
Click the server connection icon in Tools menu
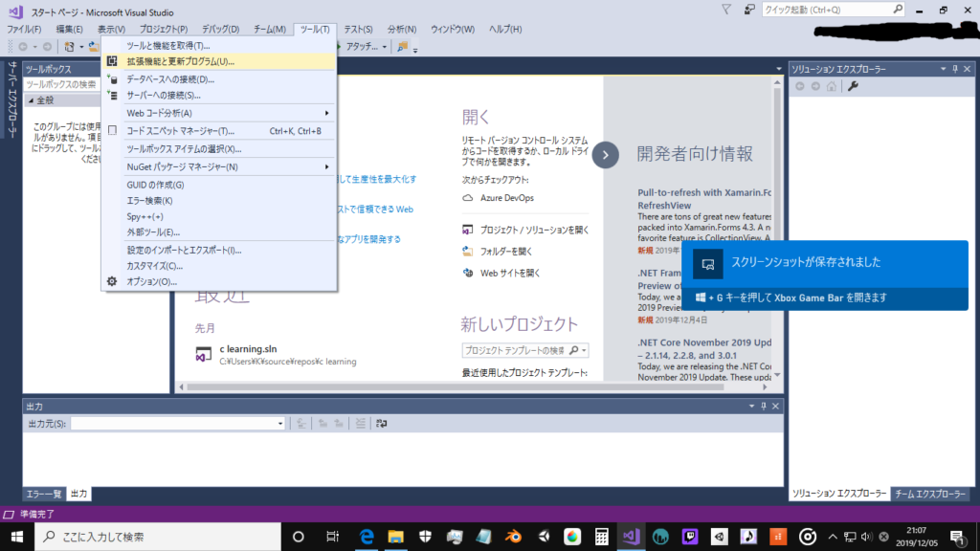tap(112, 95)
